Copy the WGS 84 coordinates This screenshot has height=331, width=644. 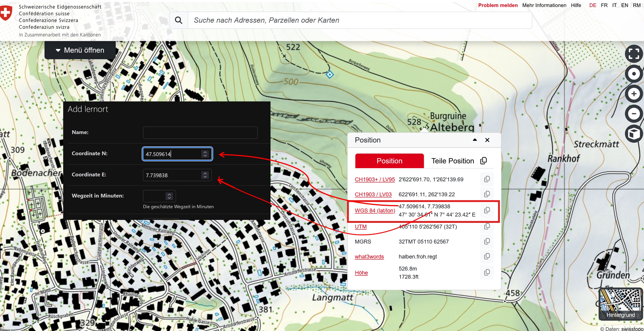pyautogui.click(x=487, y=210)
